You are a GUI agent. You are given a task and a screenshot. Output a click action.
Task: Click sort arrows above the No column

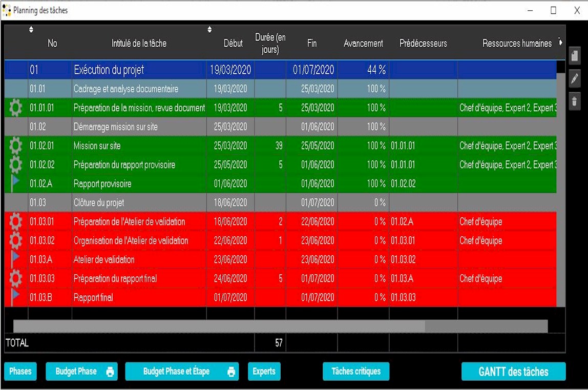click(x=31, y=30)
